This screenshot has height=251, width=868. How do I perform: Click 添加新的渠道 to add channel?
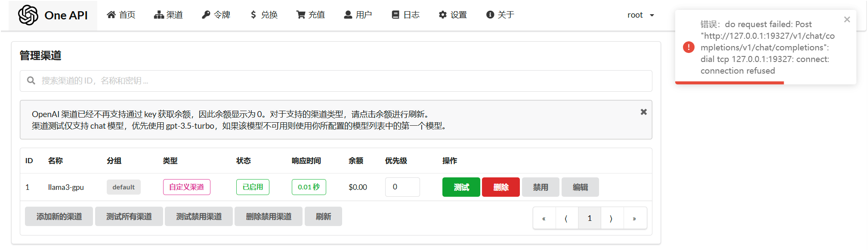[x=59, y=217]
